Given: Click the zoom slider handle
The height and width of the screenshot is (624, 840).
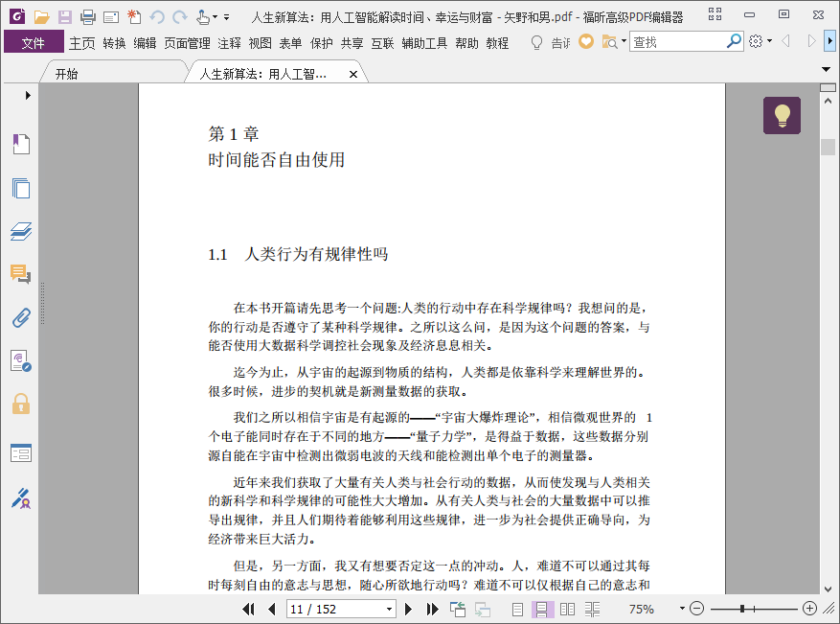Looking at the screenshot, I should pyautogui.click(x=742, y=609).
